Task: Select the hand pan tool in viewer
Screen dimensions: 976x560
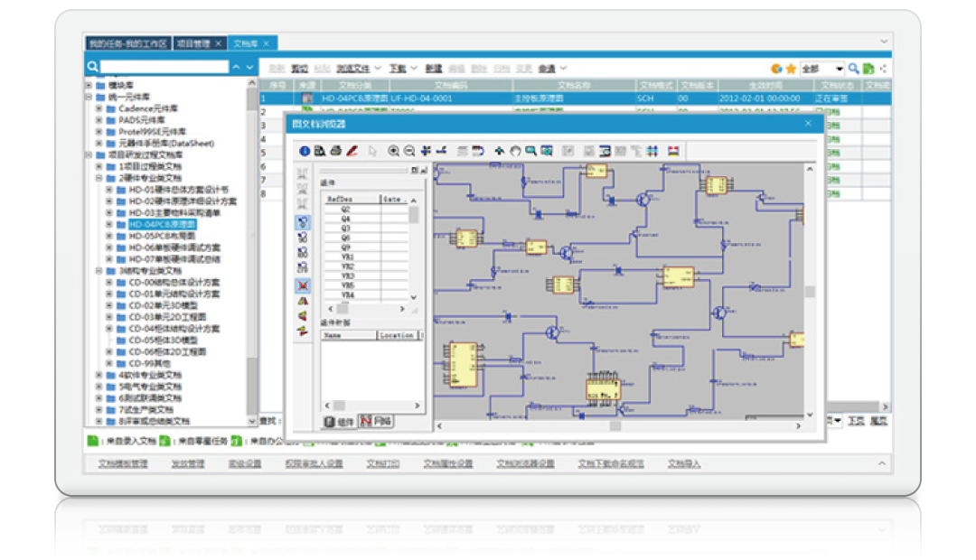Action: point(515,151)
